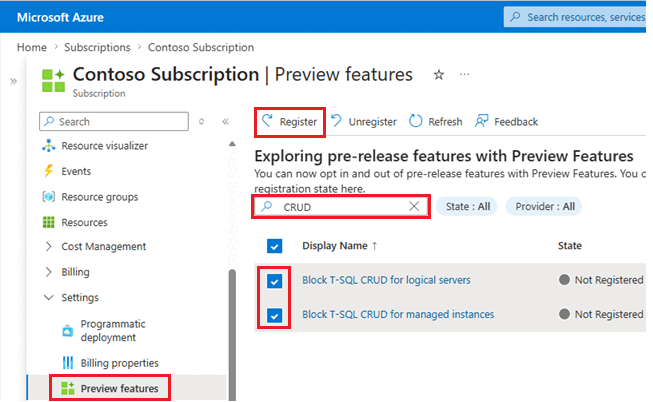This screenshot has height=402, width=653.
Task: Open Billing properties
Action: coord(120,363)
